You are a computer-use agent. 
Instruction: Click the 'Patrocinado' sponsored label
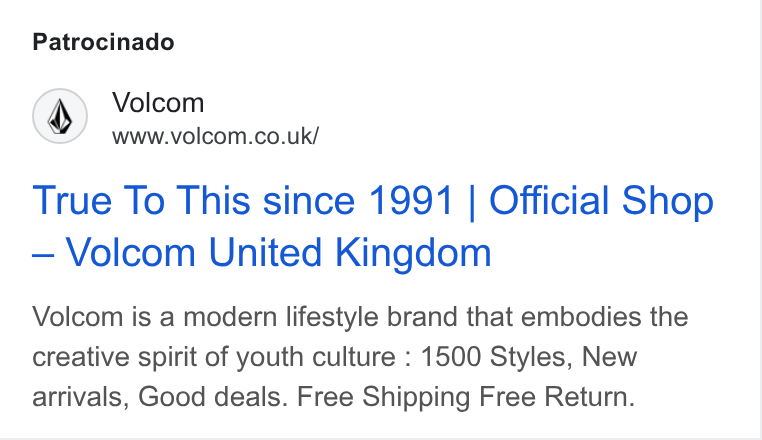point(104,42)
